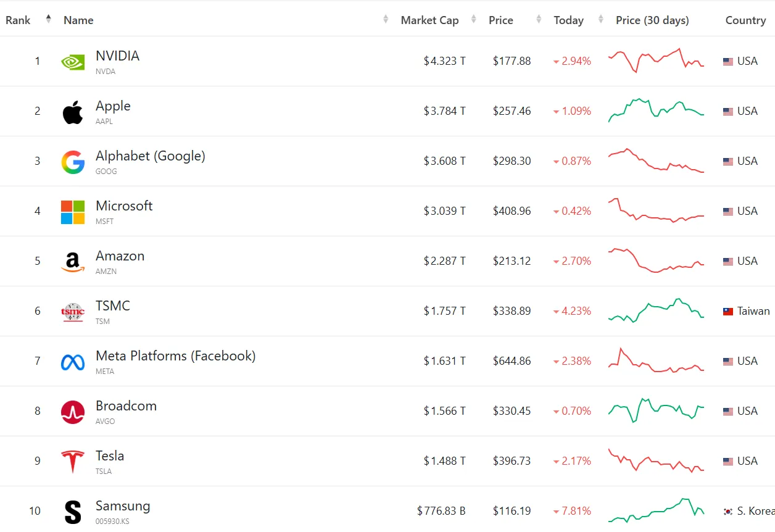Click the South Korea flag in Samsung row
The image size is (775, 532).
coord(728,511)
